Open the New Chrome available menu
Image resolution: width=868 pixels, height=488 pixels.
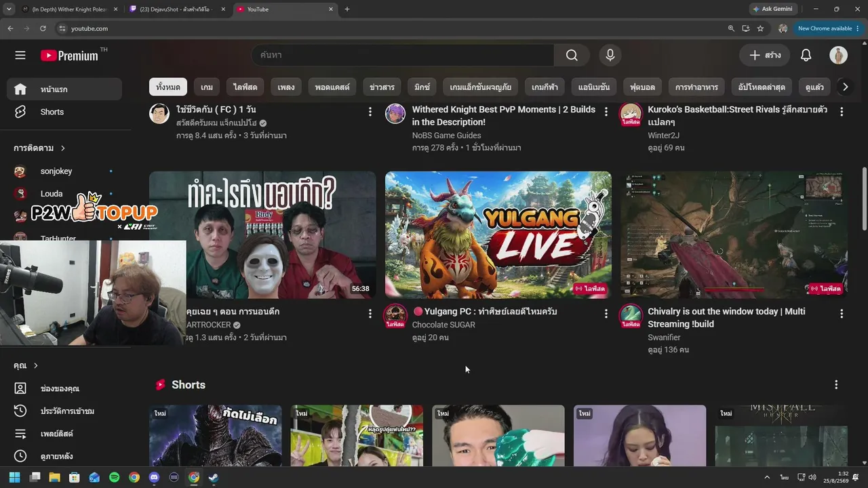[x=829, y=28]
